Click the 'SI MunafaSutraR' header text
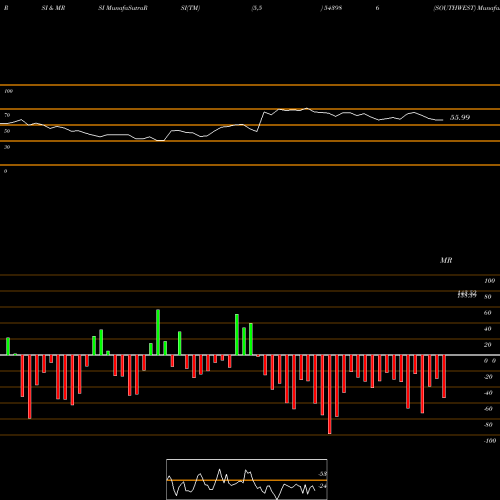 click(x=123, y=8)
